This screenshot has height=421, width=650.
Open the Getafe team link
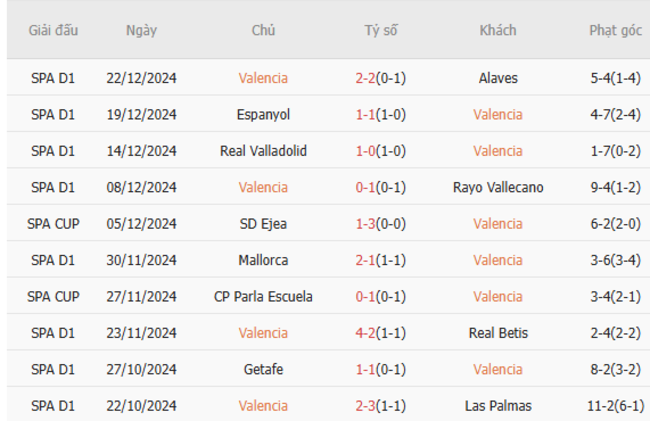263,369
